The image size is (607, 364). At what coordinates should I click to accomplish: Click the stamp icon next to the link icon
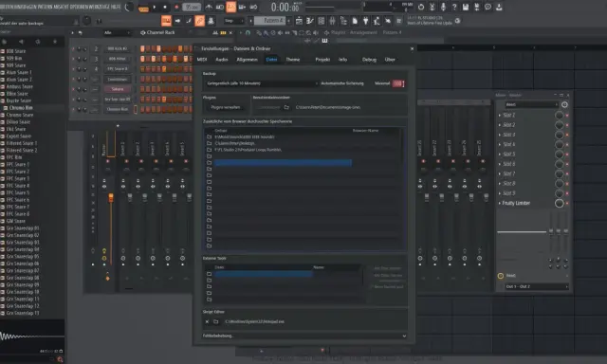(211, 21)
